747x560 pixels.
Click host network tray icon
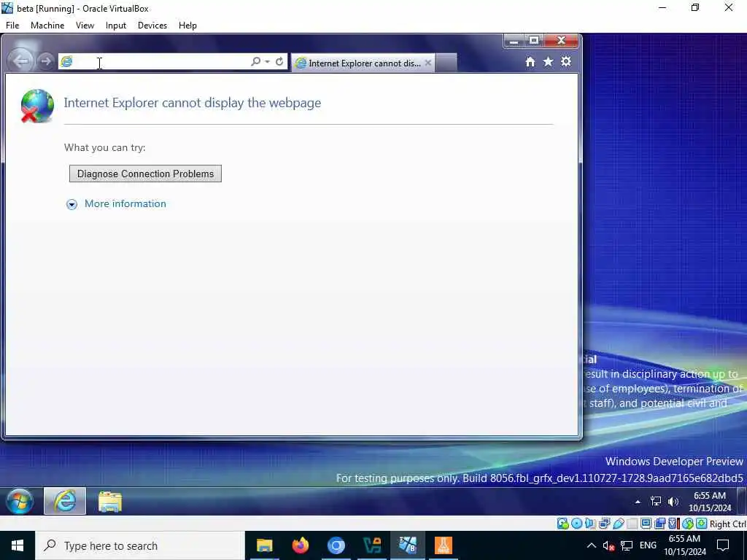coord(627,545)
